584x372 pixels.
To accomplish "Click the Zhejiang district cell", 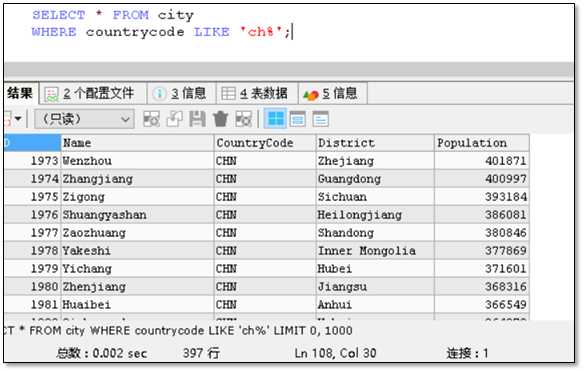I will pos(375,161).
